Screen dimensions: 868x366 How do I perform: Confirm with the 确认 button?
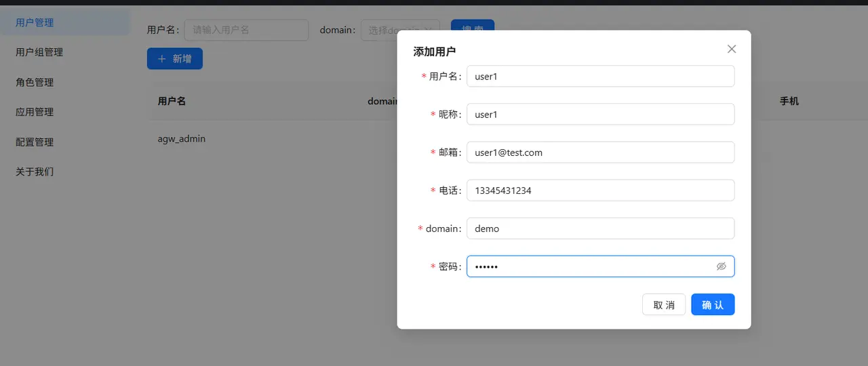tap(713, 304)
